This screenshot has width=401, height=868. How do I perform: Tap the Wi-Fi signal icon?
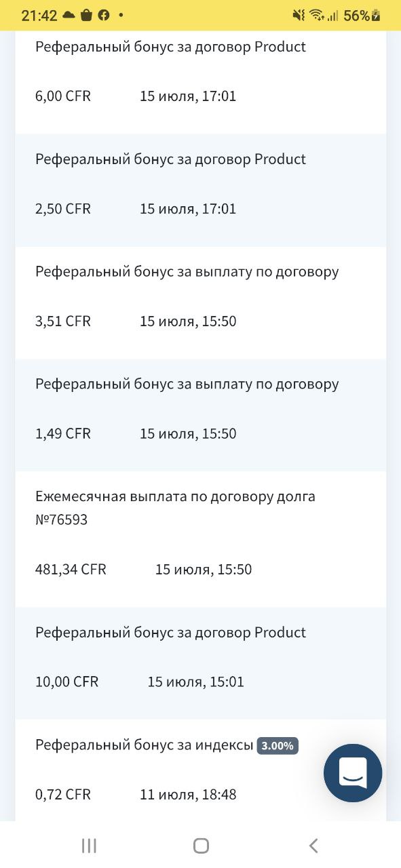pyautogui.click(x=316, y=15)
